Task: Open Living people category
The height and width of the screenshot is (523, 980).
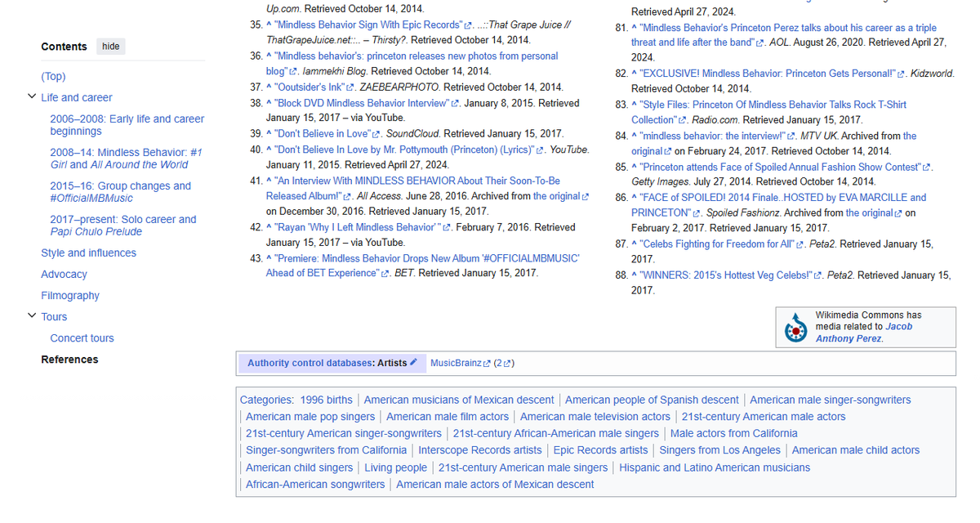Action: click(395, 467)
